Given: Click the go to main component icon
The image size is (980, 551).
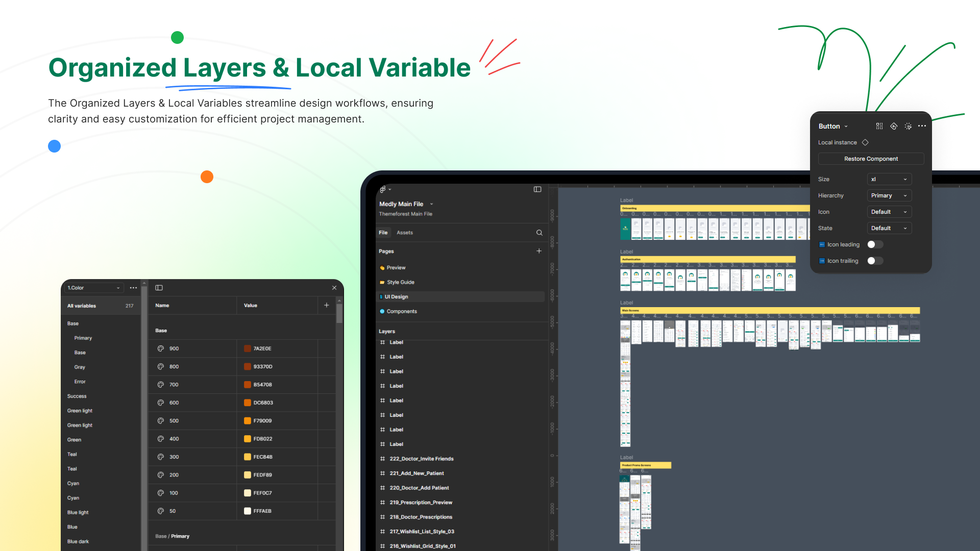Looking at the screenshot, I should [894, 126].
